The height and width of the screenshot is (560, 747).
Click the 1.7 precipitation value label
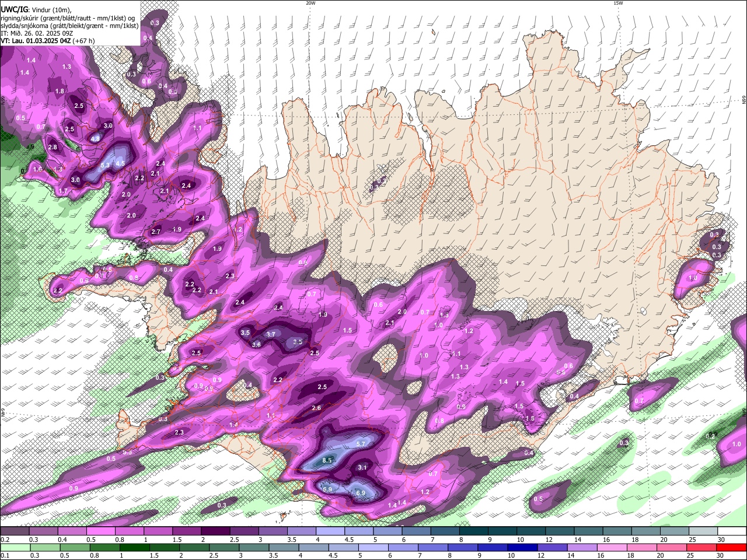coord(63,191)
